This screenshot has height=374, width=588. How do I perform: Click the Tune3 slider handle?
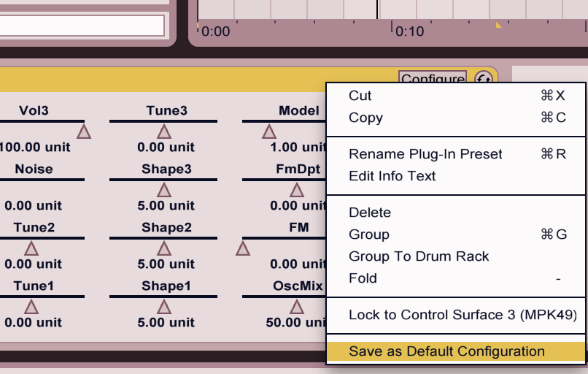[164, 131]
